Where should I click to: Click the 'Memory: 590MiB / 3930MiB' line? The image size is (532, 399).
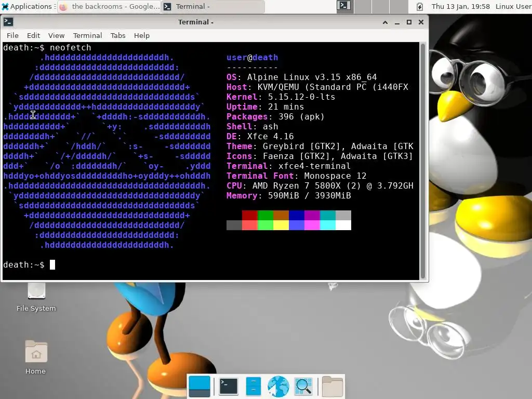click(x=288, y=195)
